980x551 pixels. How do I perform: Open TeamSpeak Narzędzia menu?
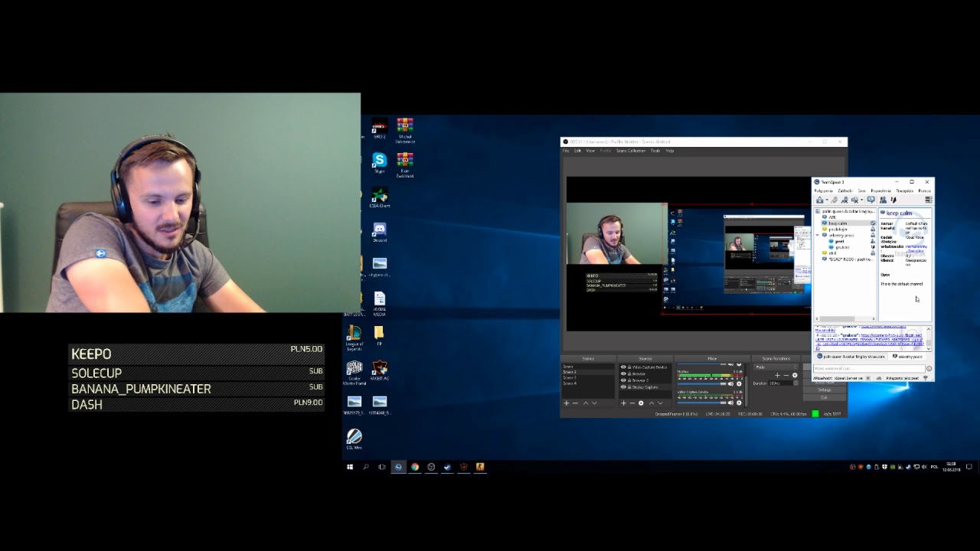[905, 191]
